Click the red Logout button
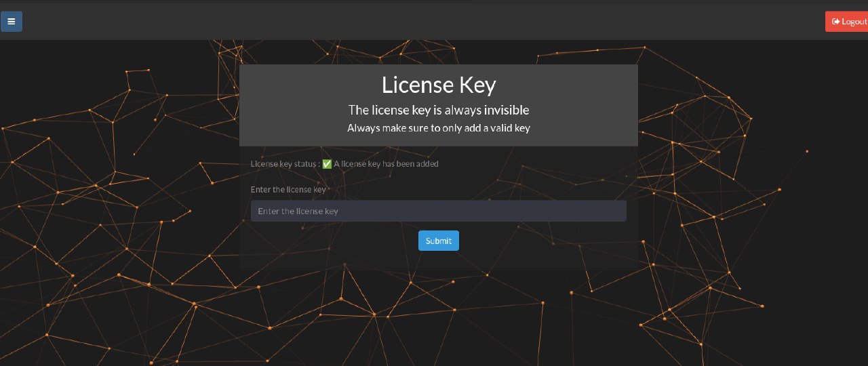 click(848, 22)
